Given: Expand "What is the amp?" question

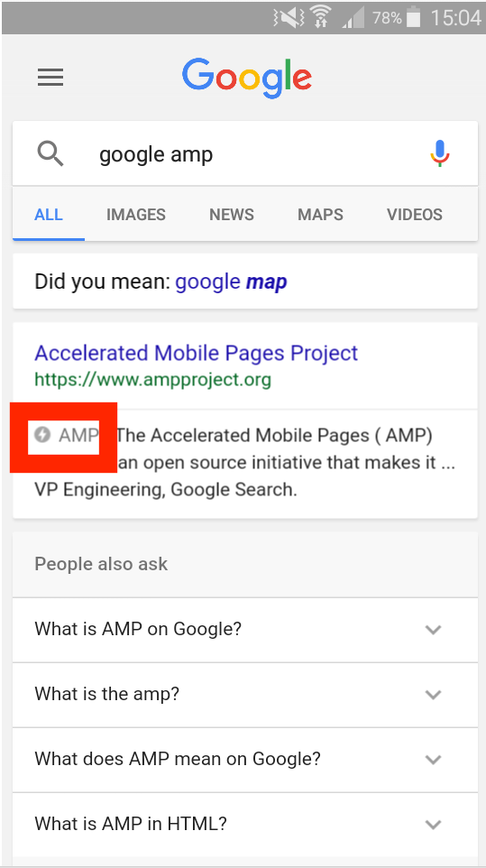Looking at the screenshot, I should (x=245, y=694).
